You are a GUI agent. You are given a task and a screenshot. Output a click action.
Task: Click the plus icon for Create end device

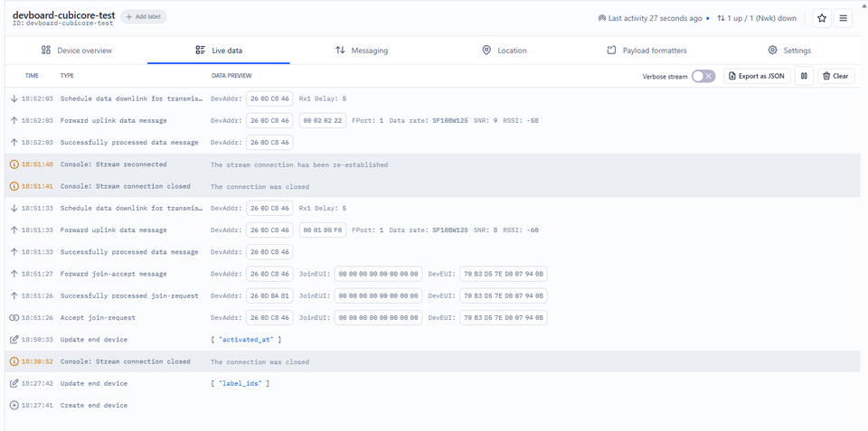tap(14, 405)
